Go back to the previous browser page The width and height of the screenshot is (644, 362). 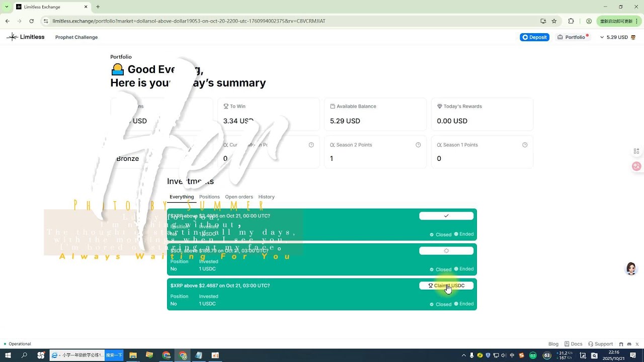[x=8, y=21]
